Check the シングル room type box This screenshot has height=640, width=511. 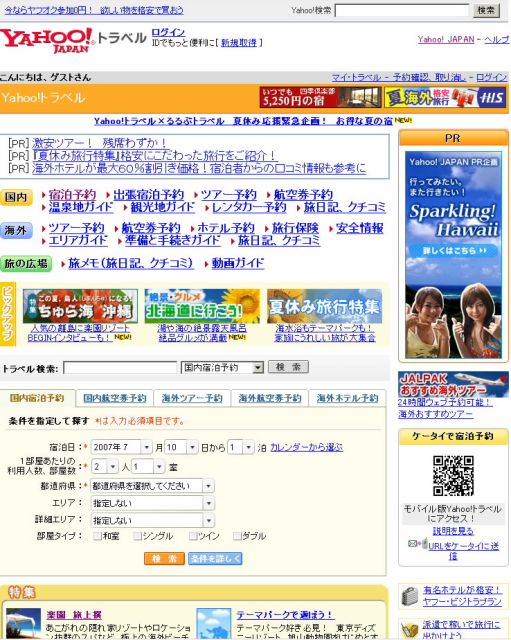click(138, 536)
